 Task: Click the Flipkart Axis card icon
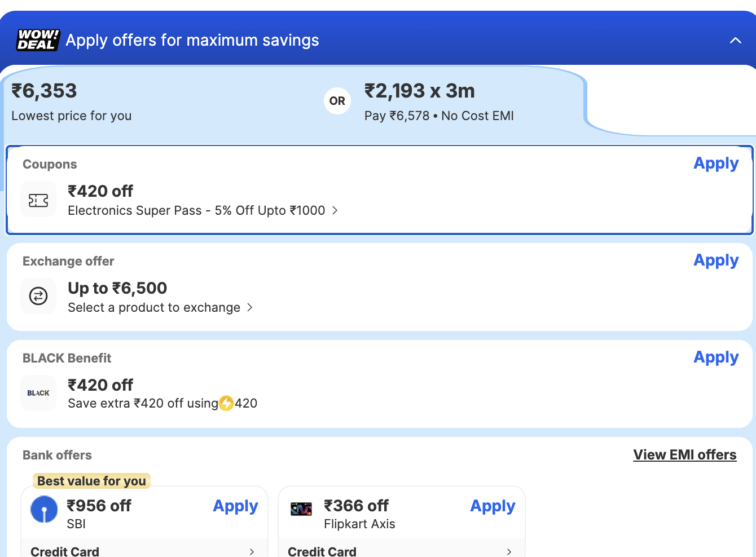[302, 509]
